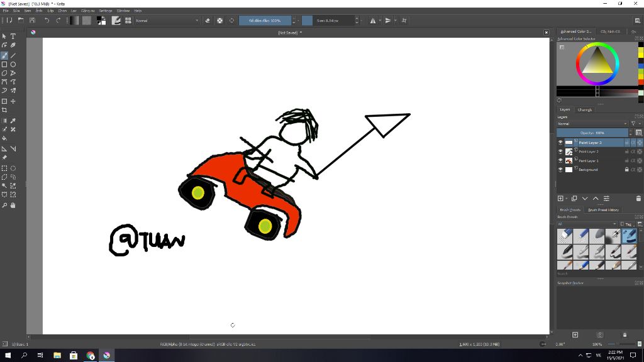Close the Not Saved document tab
Viewport: 644px width, 362px height.
pos(547,33)
